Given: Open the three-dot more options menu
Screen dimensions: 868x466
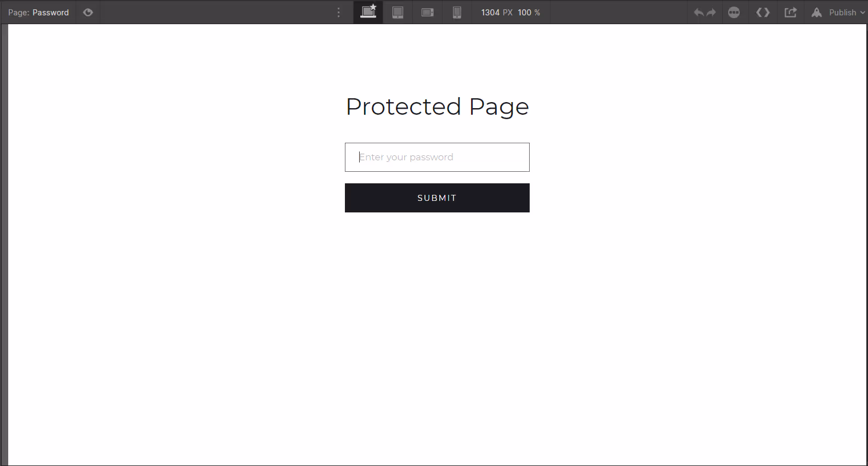Looking at the screenshot, I should click(x=339, y=13).
